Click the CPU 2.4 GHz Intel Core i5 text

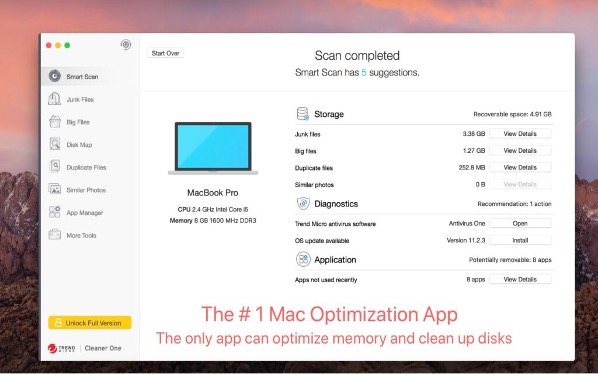213,209
